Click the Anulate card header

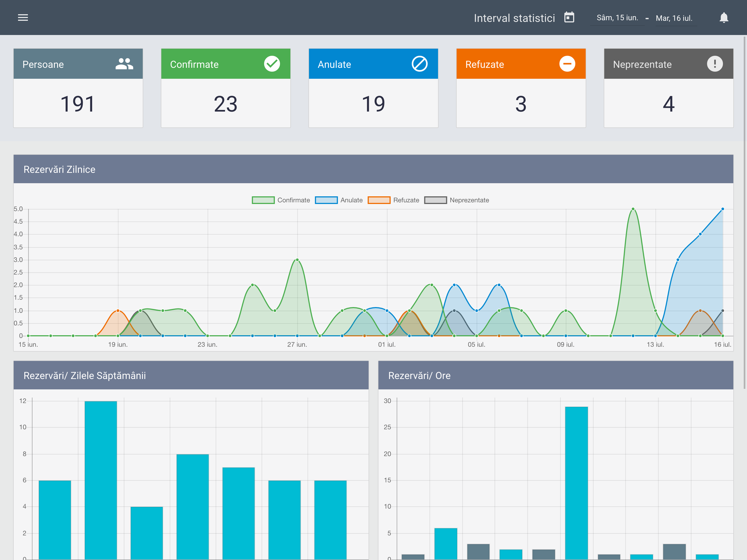pyautogui.click(x=373, y=64)
